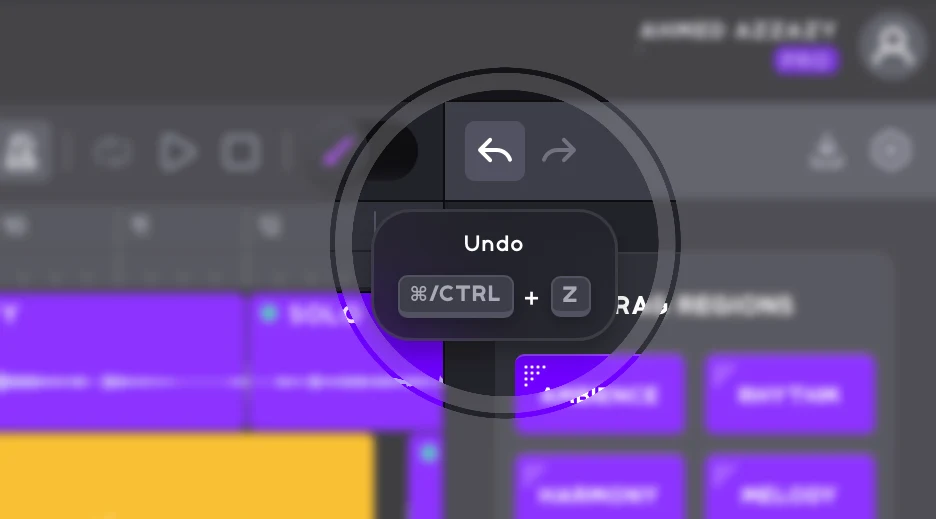Screen dimensions: 936x519
Task: Click the cyan dot on the Solo region
Action: point(269,313)
